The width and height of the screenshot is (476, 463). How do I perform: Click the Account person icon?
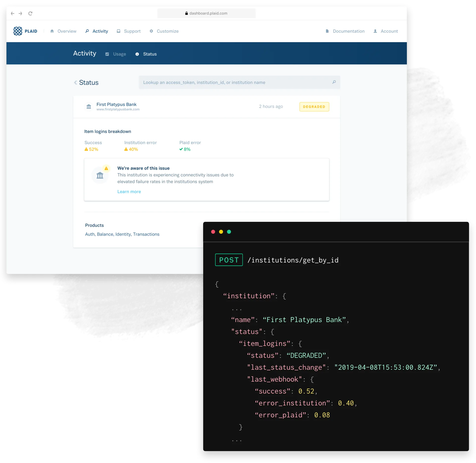click(375, 31)
